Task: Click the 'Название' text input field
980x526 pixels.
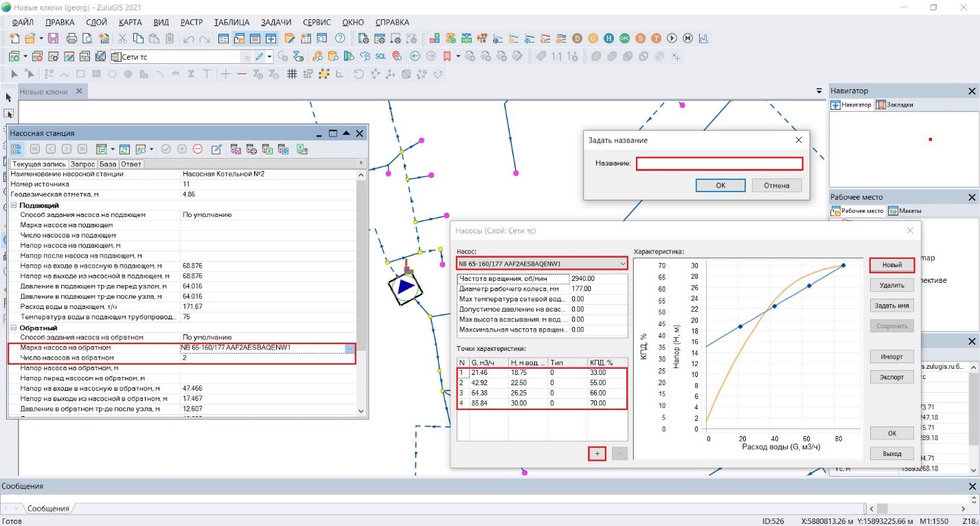Action: tap(719, 163)
